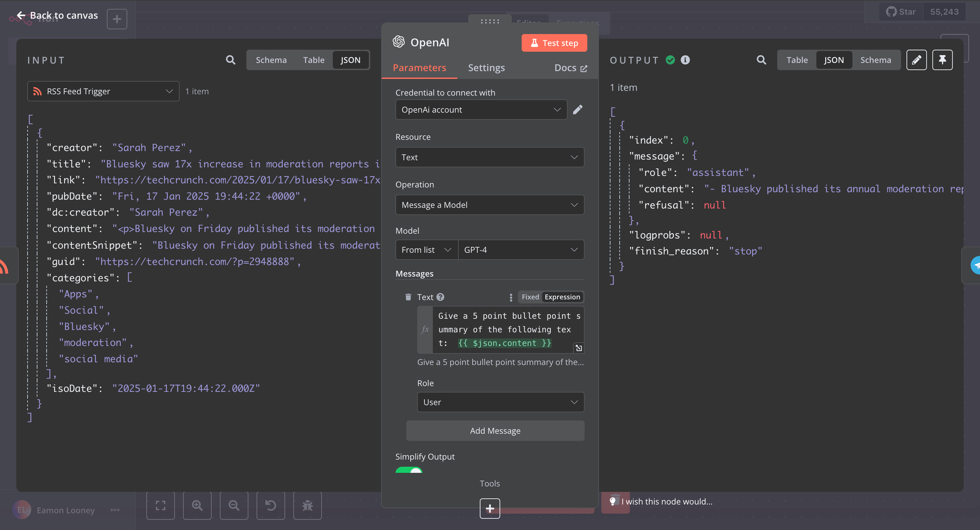This screenshot has width=980, height=530.
Task: Open the Settings tab
Action: [486, 68]
